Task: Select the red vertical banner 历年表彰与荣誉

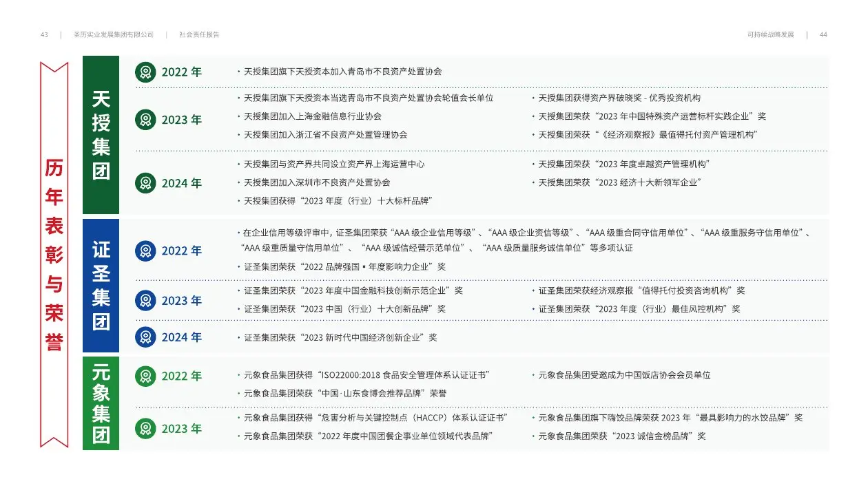Action: 54,254
